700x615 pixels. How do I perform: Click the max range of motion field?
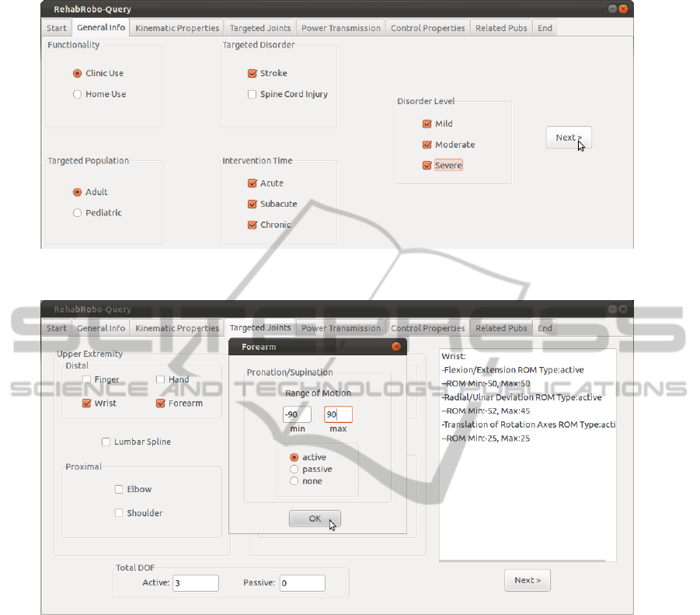[x=338, y=414]
